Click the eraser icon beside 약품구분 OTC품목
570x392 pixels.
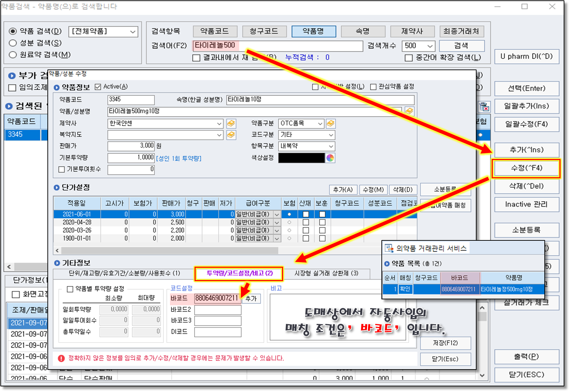(x=330, y=124)
